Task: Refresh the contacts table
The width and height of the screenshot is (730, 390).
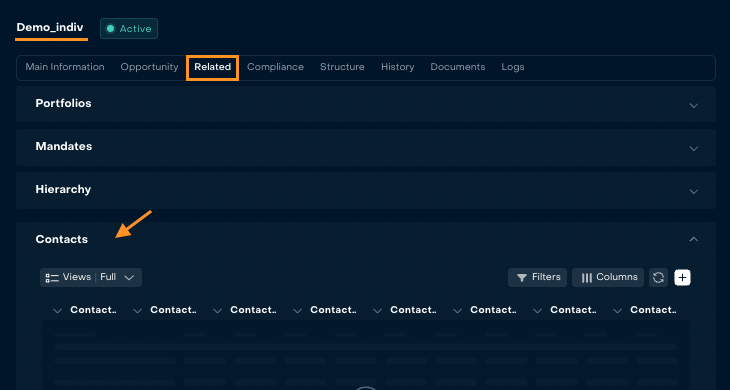Action: tap(658, 277)
